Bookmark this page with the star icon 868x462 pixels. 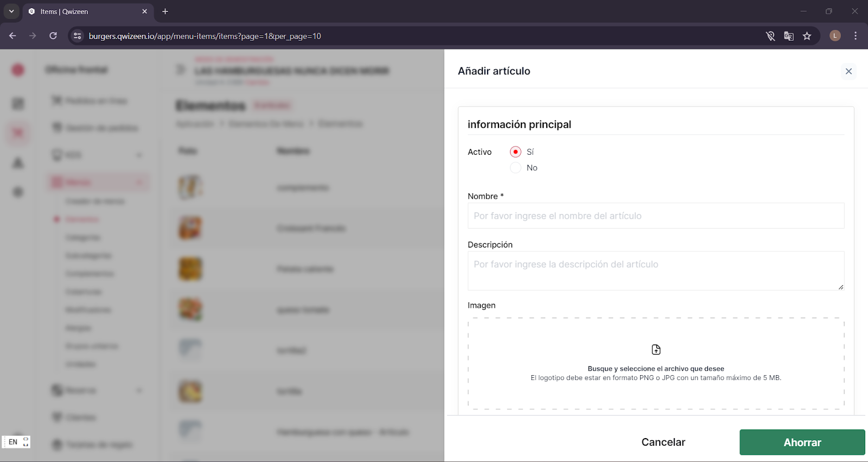pyautogui.click(x=807, y=36)
